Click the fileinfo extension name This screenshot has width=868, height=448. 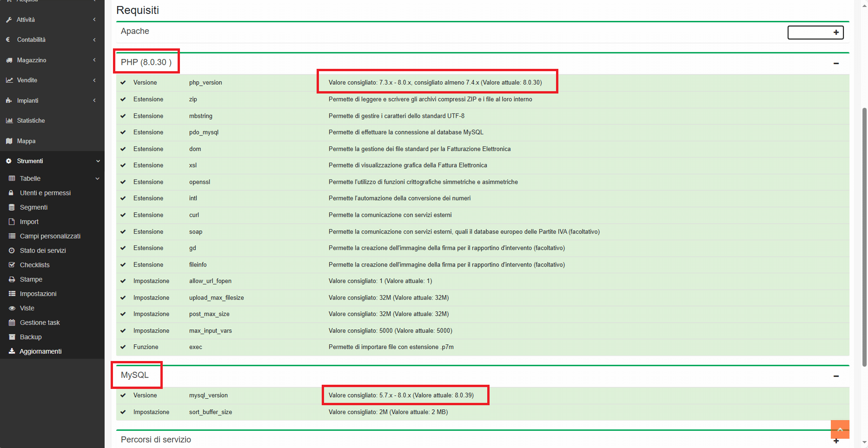[198, 265]
